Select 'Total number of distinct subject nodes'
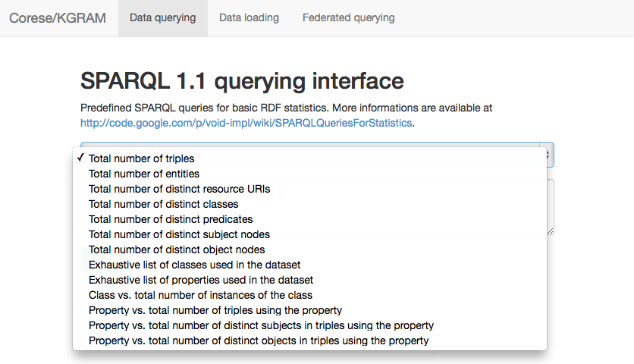Viewport: 634px width, 364px height. click(309, 234)
